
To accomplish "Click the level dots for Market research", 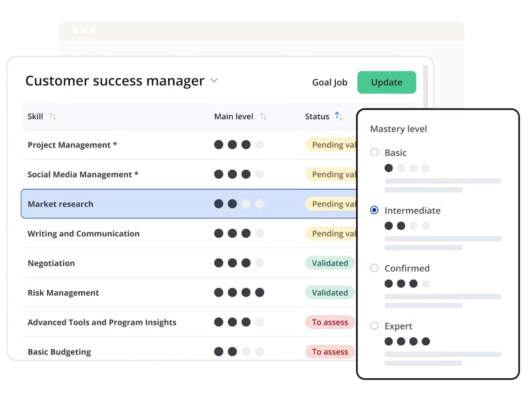I will 239,204.
